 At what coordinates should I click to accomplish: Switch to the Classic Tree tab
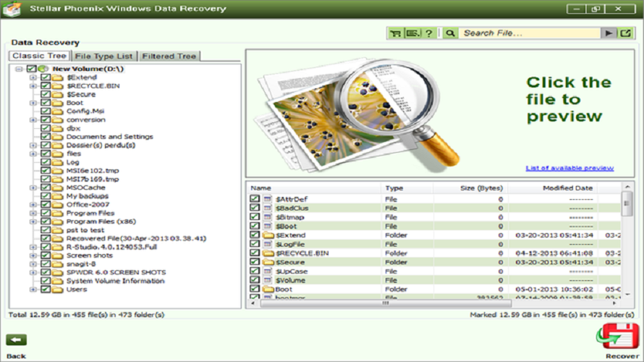tap(39, 56)
